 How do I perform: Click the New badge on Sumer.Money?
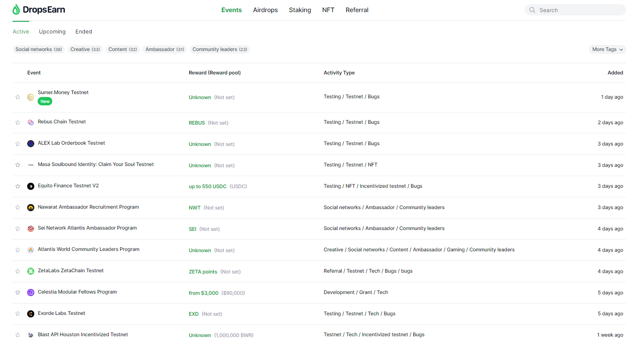click(45, 101)
